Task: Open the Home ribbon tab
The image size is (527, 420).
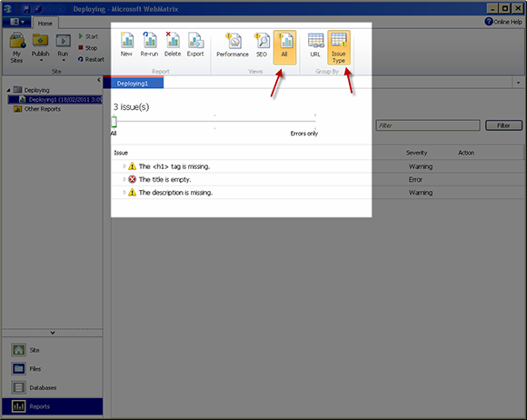Action: (x=45, y=24)
